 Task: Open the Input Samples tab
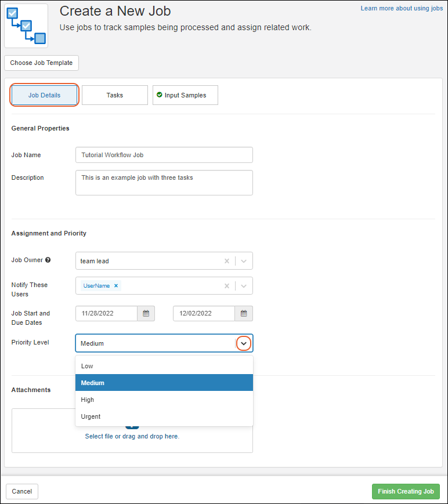(185, 95)
